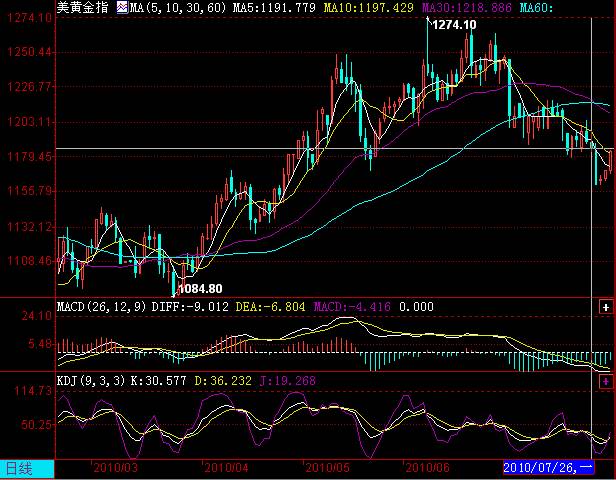Click the 114.73 KDJ axis label

point(33,391)
